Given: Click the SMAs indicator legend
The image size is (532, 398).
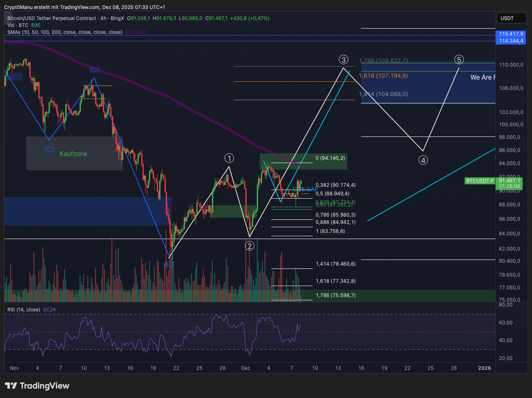Looking at the screenshot, I should [65, 32].
